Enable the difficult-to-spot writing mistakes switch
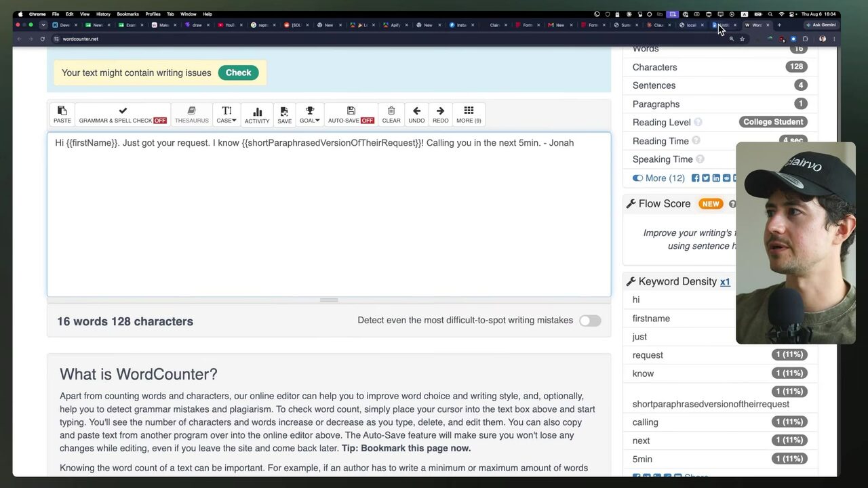Screen dimensions: 868x488 [590, 321]
